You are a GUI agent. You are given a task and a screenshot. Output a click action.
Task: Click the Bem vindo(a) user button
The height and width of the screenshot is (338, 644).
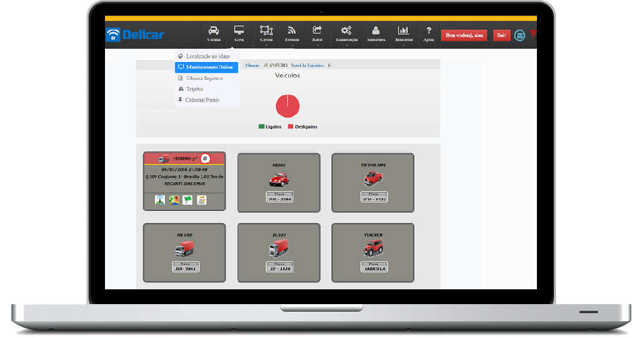pyautogui.click(x=464, y=35)
